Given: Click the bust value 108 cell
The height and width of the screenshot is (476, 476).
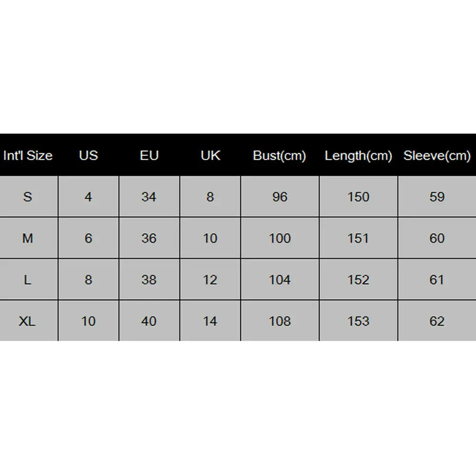Looking at the screenshot, I should click(x=280, y=321).
